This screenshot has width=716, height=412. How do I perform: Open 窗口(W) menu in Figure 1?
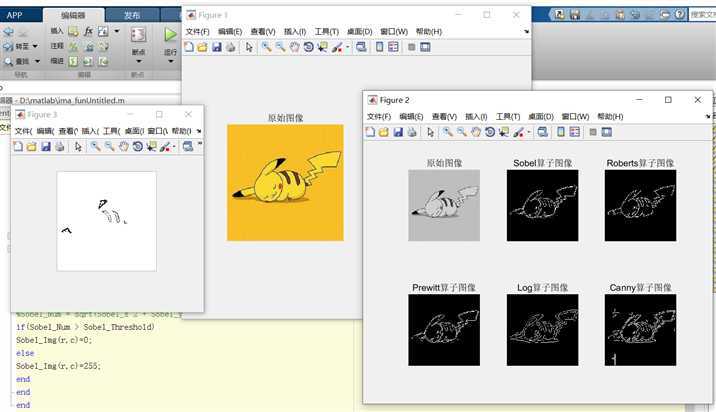click(394, 32)
